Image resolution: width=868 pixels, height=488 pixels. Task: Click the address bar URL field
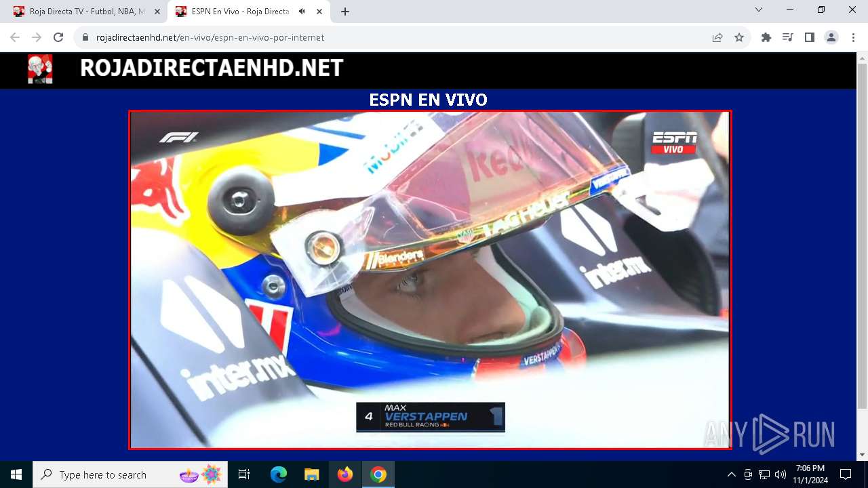point(400,38)
